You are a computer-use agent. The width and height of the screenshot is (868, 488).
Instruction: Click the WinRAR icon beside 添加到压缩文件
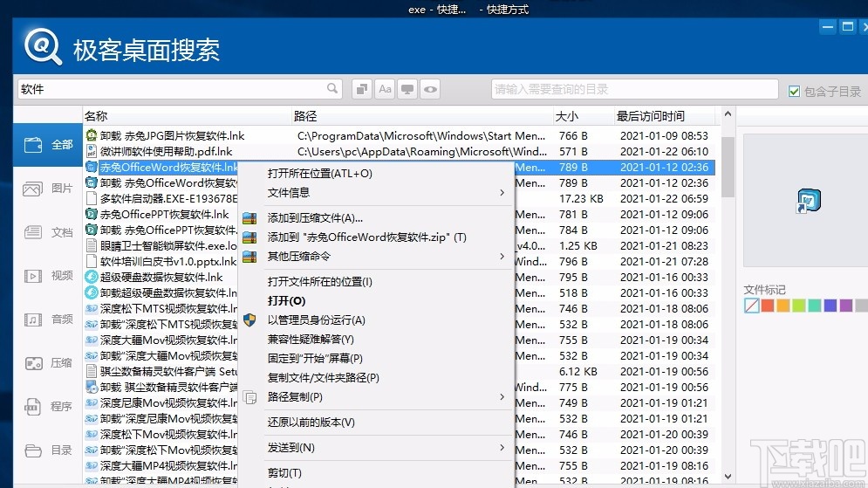[x=249, y=218]
